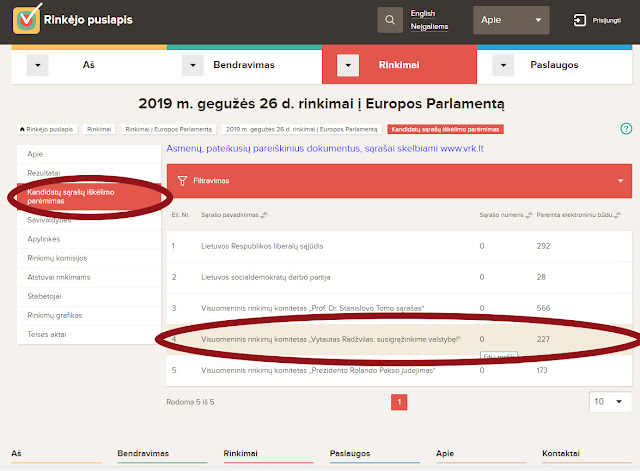Image resolution: width=640 pixels, height=471 pixels.
Task: Select the Aš main tab
Action: coord(89,65)
